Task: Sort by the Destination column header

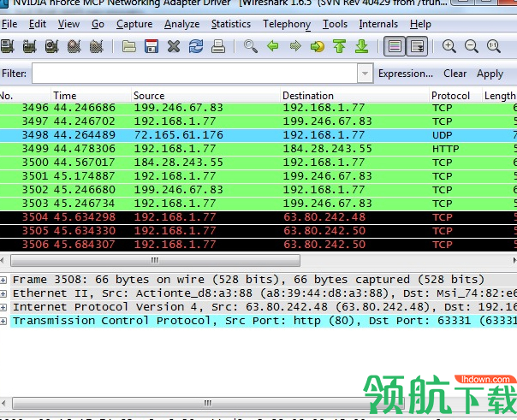Action: click(354, 96)
